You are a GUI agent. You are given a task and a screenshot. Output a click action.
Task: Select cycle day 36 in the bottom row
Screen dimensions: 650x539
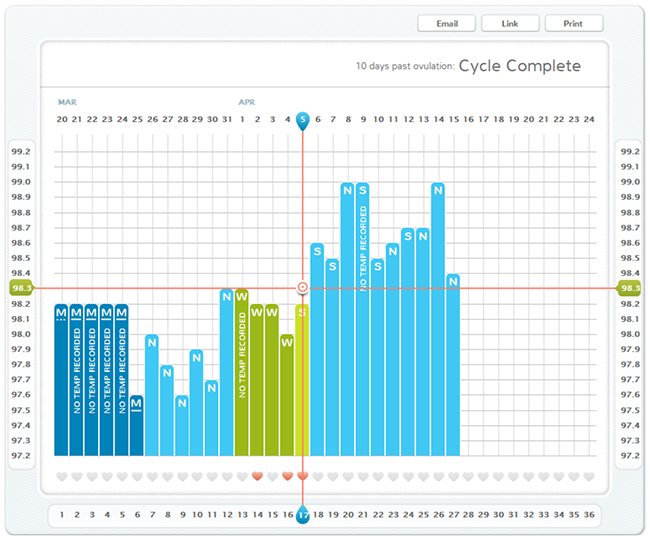[589, 515]
